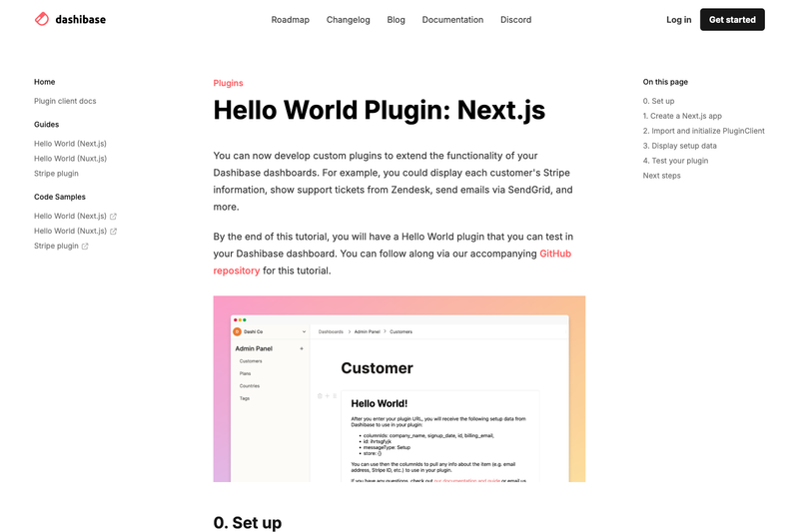The height and width of the screenshot is (532, 799).
Task: Jump to 4. Test your plugin
Action: pyautogui.click(x=676, y=161)
